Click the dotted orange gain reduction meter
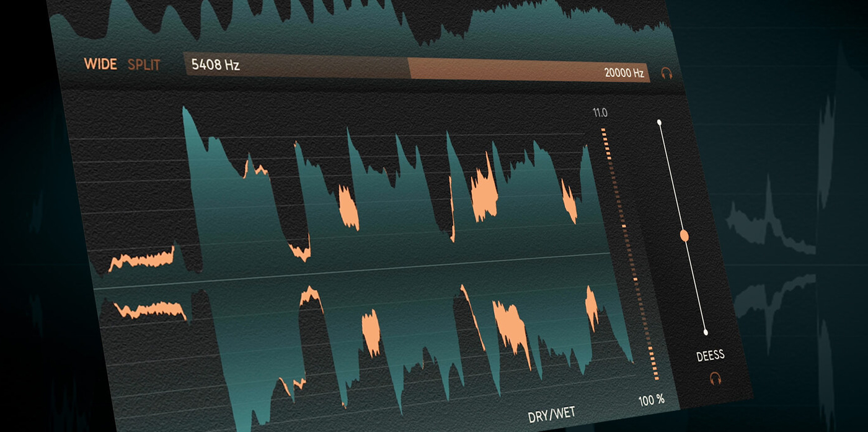 (x=629, y=251)
